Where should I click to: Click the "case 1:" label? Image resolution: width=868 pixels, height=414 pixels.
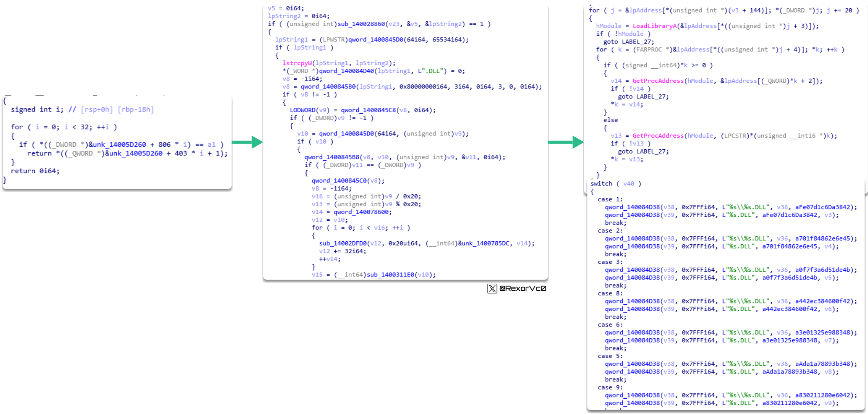pos(610,199)
